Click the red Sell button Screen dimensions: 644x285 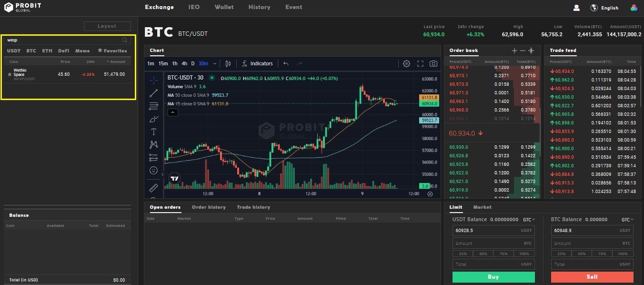592,277
